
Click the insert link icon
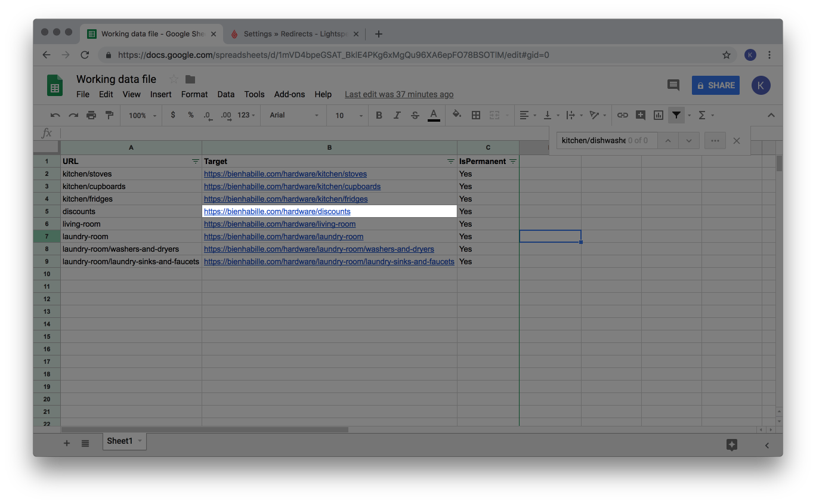coord(623,115)
